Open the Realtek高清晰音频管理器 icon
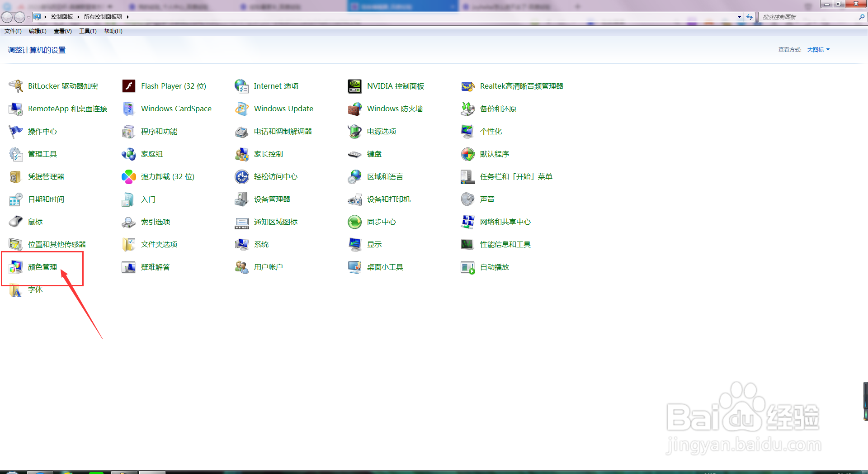The image size is (868, 474). [x=468, y=86]
